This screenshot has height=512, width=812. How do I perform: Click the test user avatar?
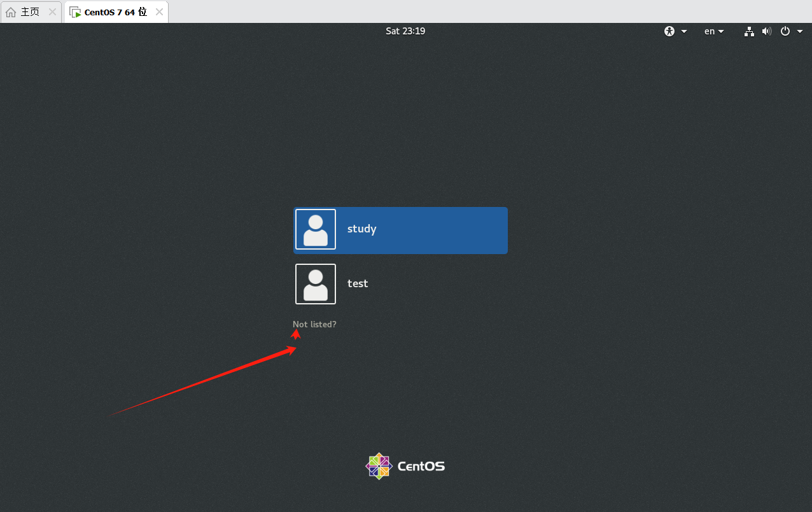point(316,284)
